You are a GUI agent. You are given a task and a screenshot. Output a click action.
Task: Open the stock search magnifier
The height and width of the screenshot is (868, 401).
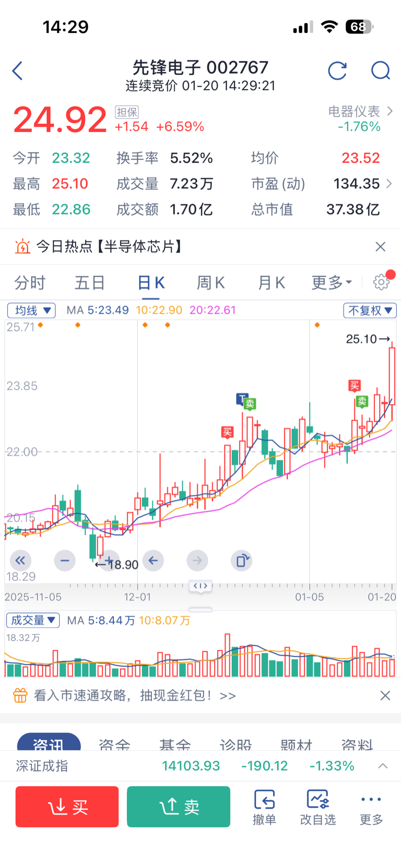pyautogui.click(x=380, y=70)
